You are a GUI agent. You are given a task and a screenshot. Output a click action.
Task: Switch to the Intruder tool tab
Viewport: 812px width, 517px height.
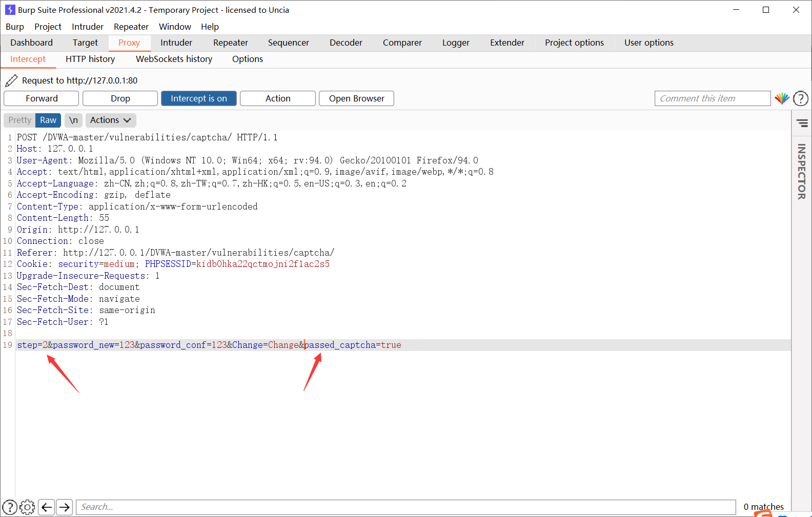[x=176, y=43]
